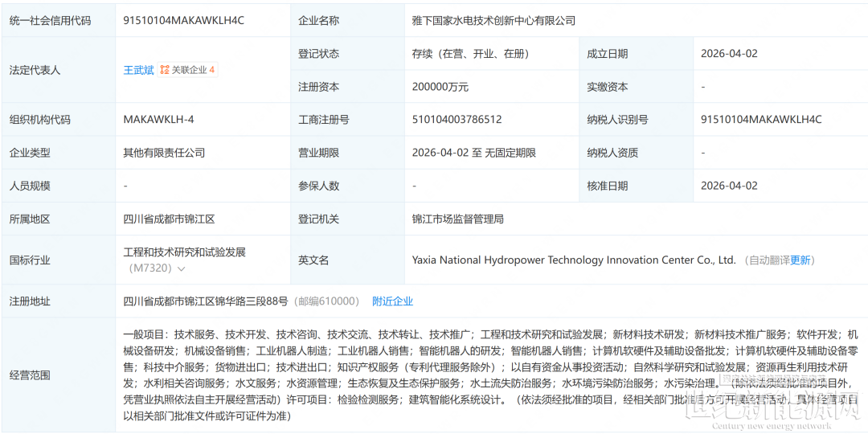Click region value 四川省成都市锦江区
Screen dimensions: 868x434
click(169, 219)
